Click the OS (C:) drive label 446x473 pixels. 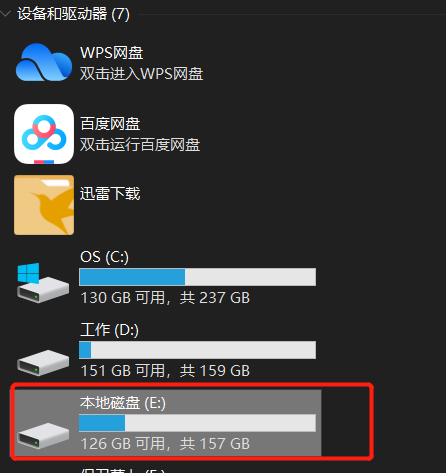coord(104,257)
